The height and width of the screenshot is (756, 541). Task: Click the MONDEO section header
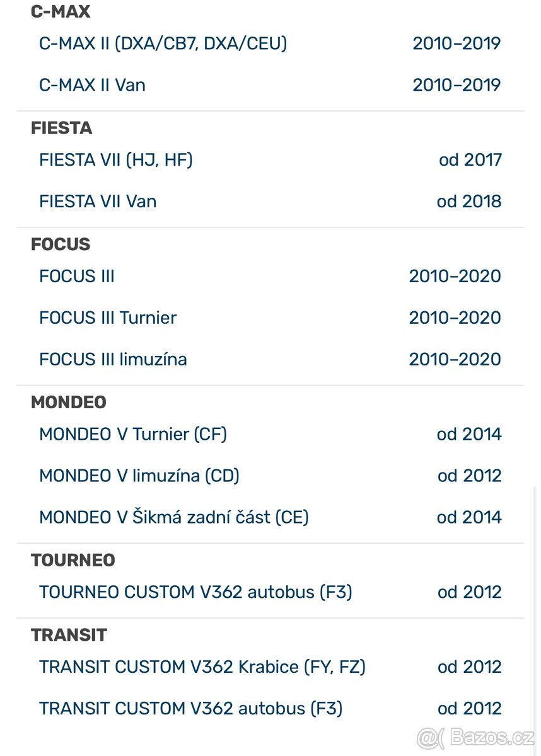[x=69, y=402]
